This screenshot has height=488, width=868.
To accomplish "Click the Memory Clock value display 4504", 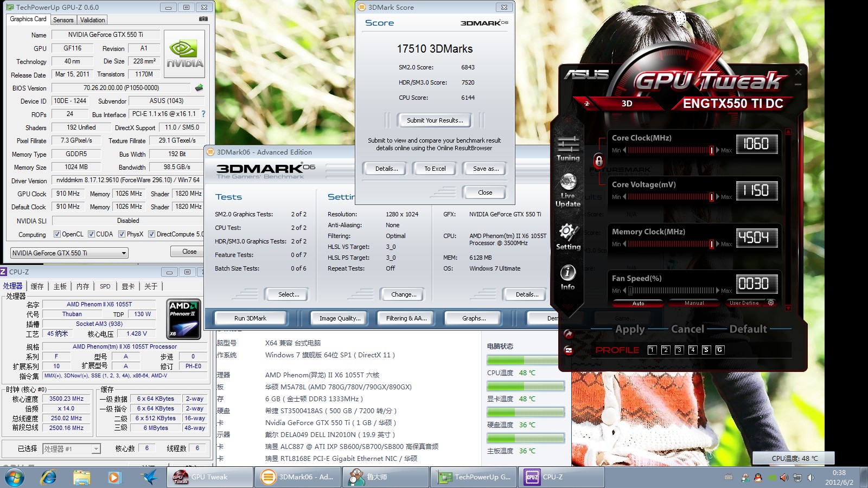I will (756, 237).
